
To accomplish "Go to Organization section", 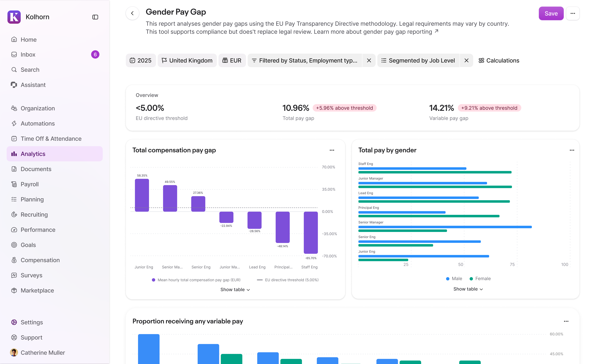I will (x=55, y=108).
